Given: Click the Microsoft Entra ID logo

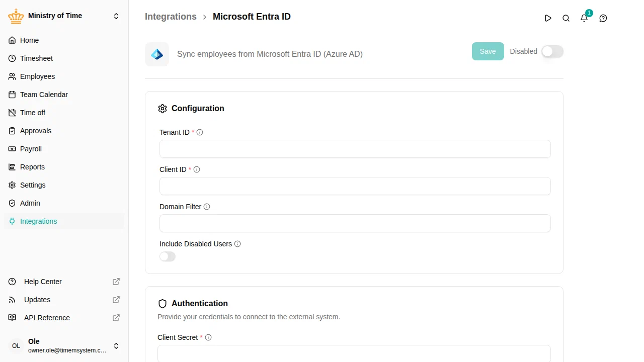Looking at the screenshot, I should click(x=157, y=54).
